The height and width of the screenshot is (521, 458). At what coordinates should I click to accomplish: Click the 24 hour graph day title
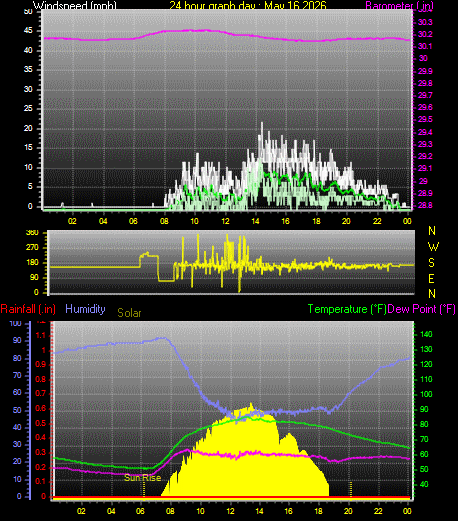pyautogui.click(x=248, y=5)
